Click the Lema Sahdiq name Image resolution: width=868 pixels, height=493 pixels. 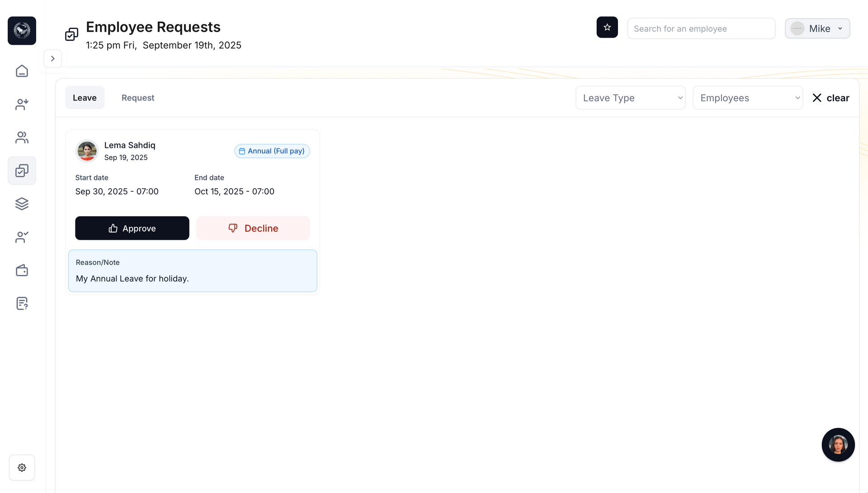130,145
